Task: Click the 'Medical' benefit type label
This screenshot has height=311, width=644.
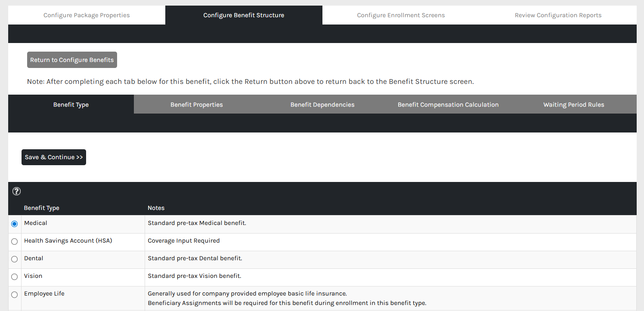Action: (36, 223)
